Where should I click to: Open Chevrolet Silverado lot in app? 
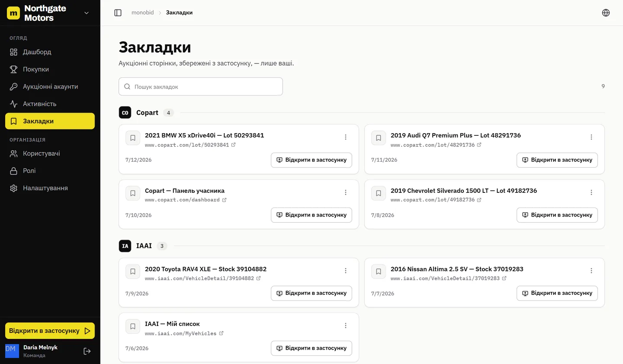click(557, 215)
